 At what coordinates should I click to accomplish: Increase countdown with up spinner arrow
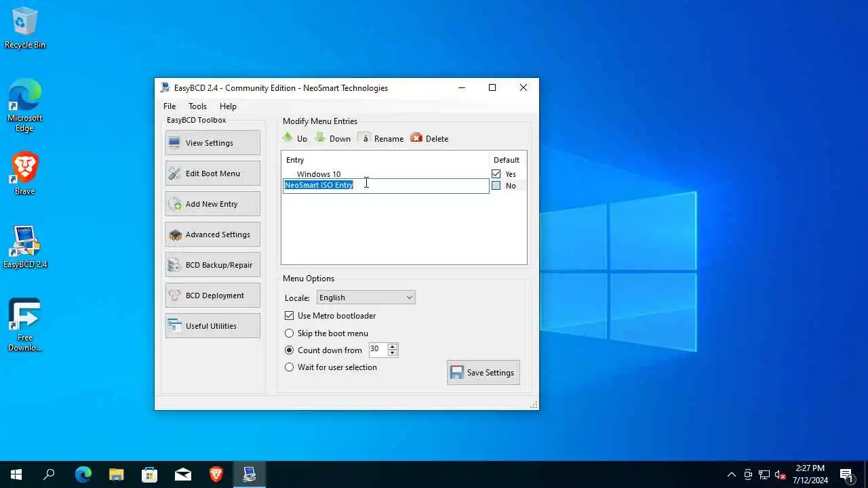[x=392, y=346]
